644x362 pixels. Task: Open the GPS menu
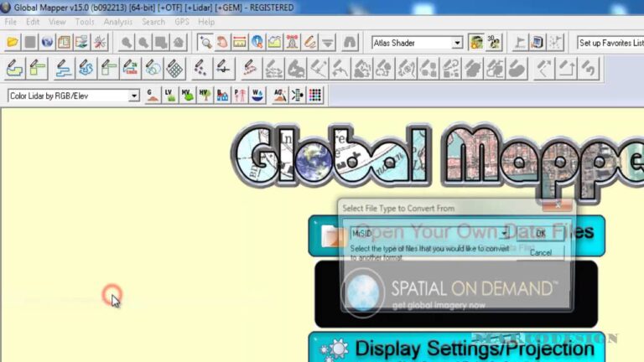pyautogui.click(x=181, y=22)
